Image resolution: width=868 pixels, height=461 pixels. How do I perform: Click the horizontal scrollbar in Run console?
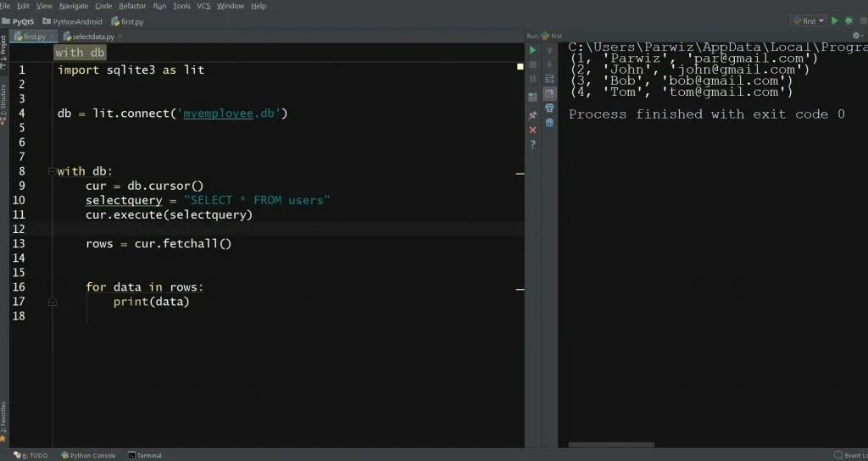tap(611, 444)
